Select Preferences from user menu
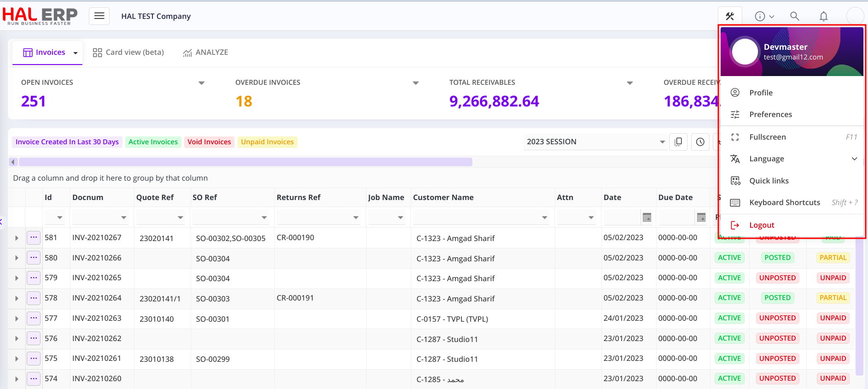Screen dimensions: 868x389 (770, 115)
